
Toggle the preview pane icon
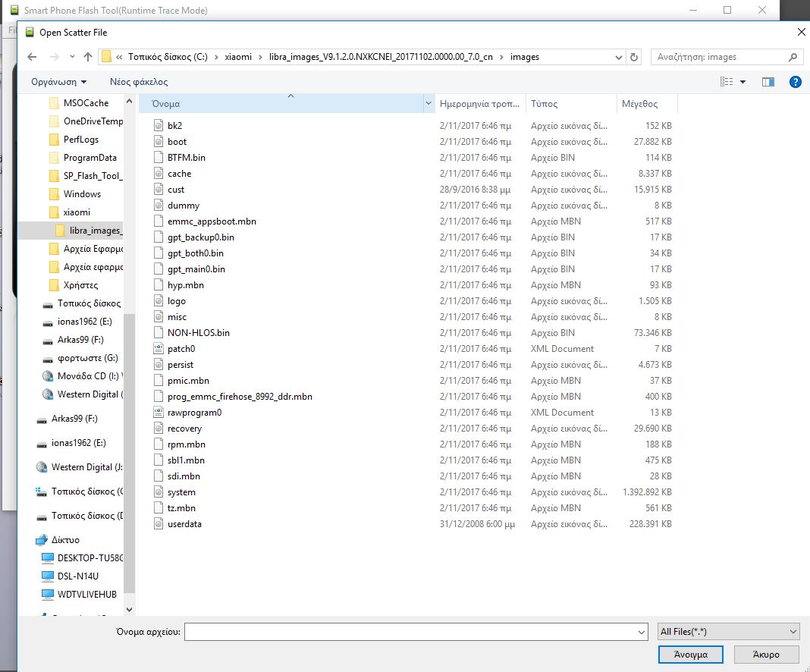pos(768,82)
